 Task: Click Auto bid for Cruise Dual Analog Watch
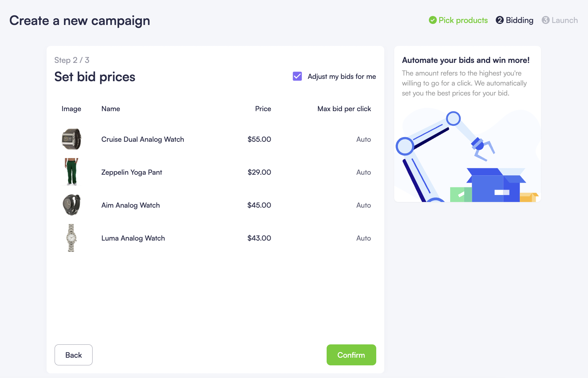pyautogui.click(x=363, y=139)
